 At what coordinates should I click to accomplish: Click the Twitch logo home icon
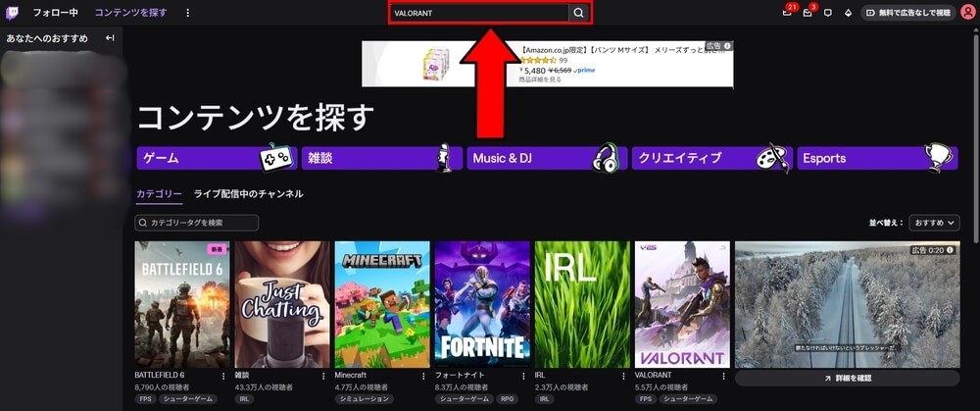12,13
